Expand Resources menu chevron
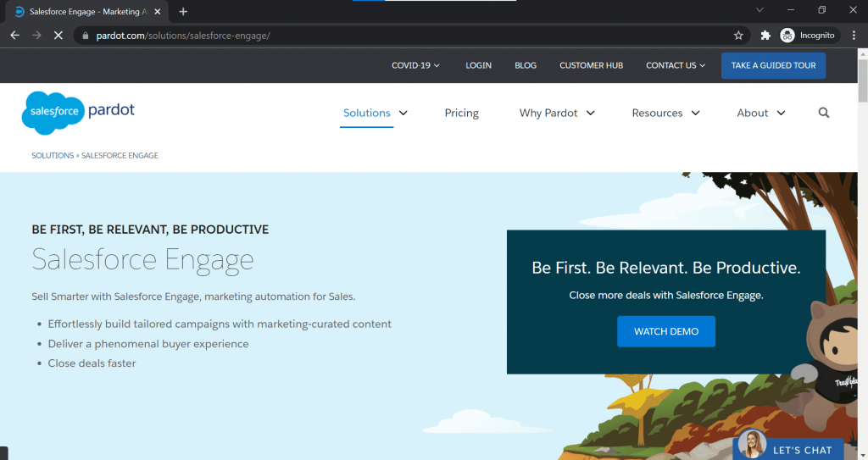868x460 pixels. tap(696, 113)
